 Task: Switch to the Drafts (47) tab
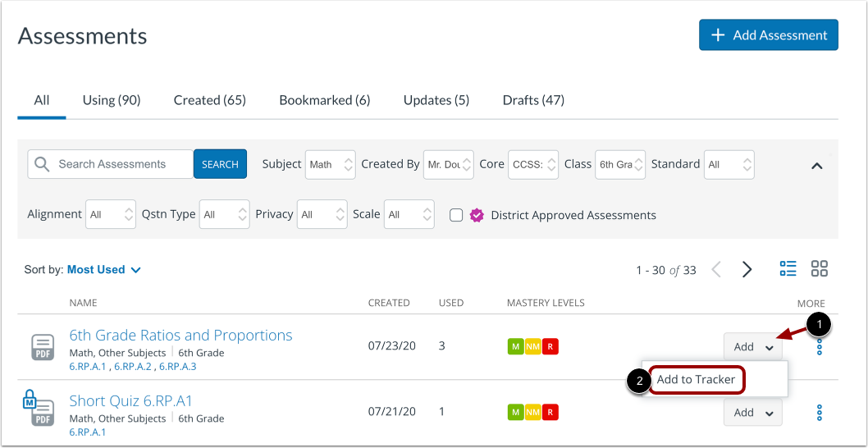pyautogui.click(x=533, y=100)
